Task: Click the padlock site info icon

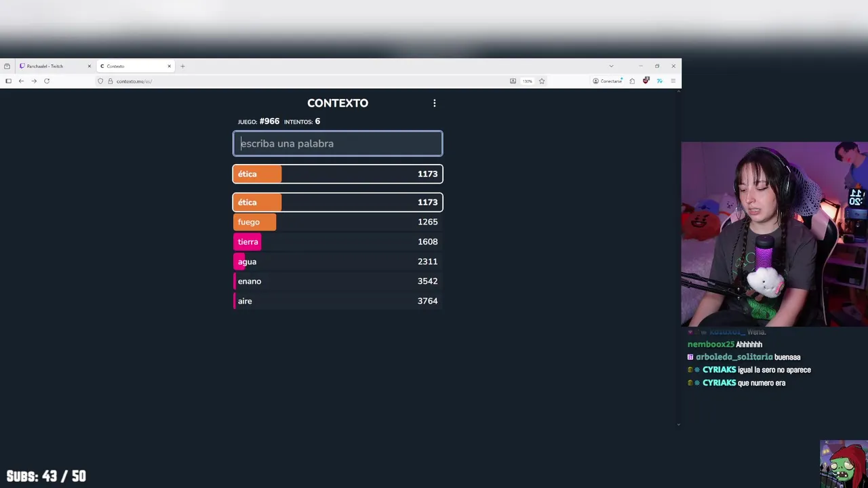Action: tap(110, 81)
